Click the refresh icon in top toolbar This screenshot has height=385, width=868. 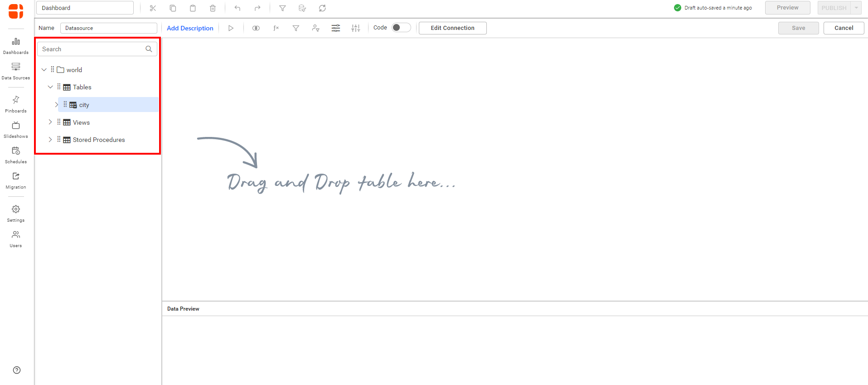322,8
